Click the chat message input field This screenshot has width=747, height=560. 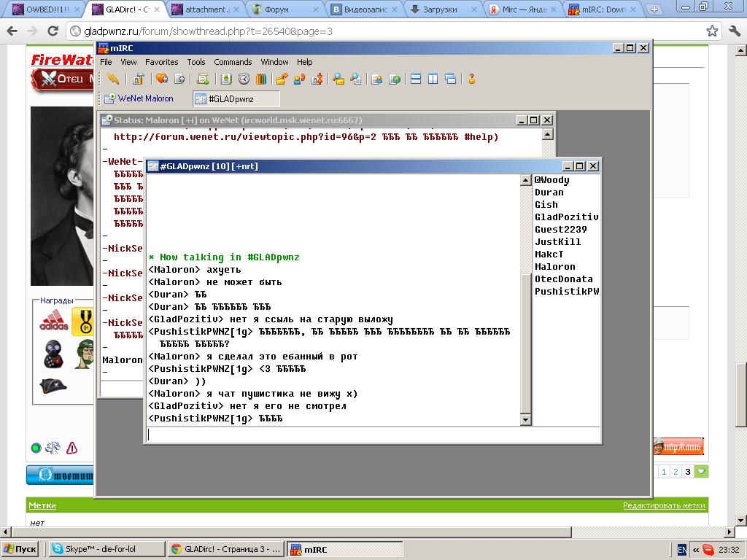click(372, 434)
